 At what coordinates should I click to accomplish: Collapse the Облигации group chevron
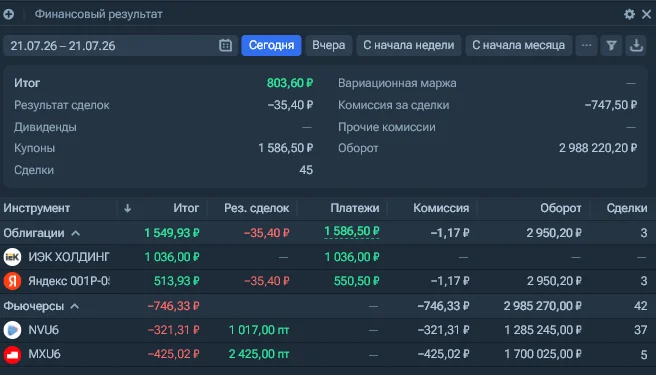75,233
